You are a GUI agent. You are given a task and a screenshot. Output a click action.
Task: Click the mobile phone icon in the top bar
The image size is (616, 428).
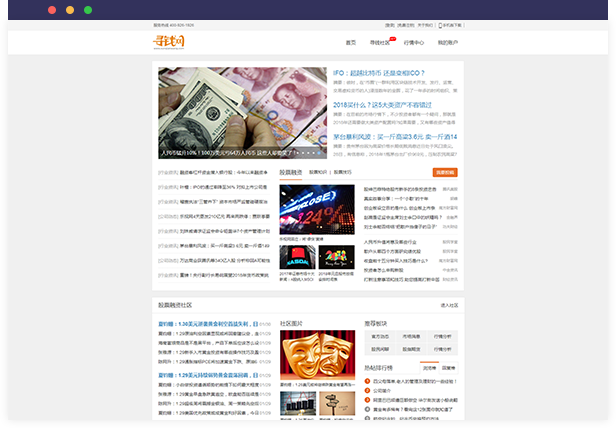tap(440, 25)
